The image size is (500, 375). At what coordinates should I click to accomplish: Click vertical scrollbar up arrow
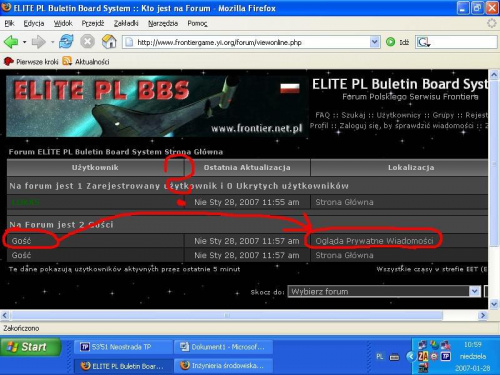[494, 75]
